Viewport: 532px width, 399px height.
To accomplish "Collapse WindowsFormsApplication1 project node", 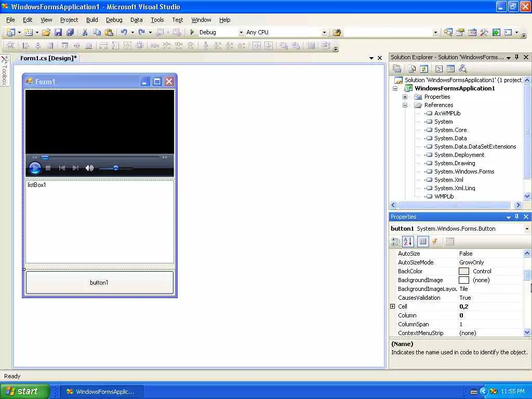I will (395, 88).
